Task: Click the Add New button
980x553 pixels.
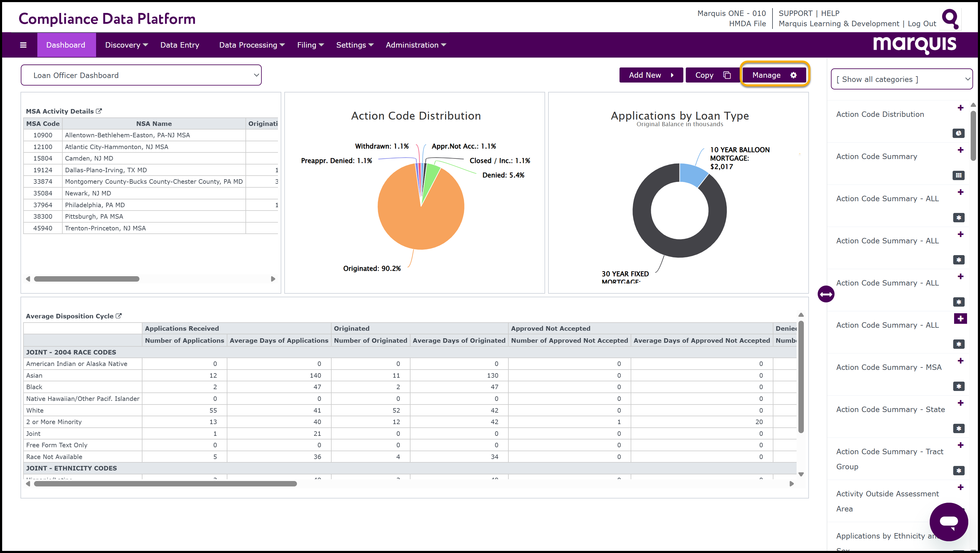Action: coord(651,75)
